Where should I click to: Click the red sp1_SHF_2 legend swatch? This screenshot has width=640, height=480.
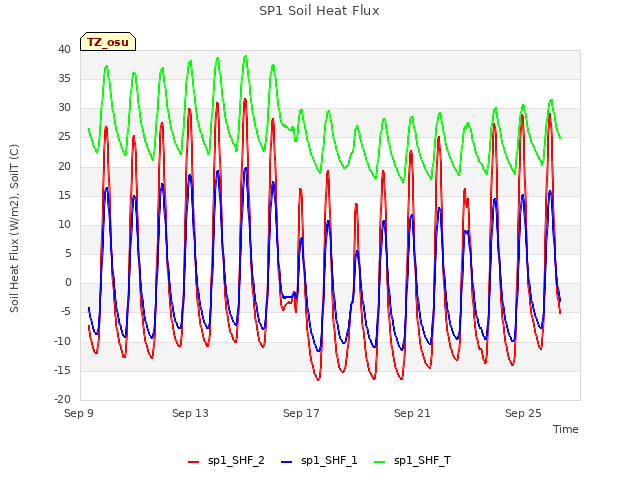coord(193,462)
